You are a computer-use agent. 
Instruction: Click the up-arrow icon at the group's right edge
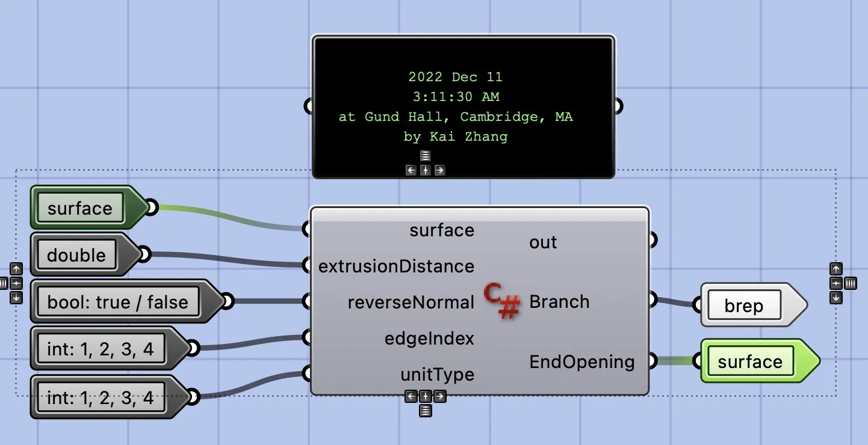click(835, 269)
